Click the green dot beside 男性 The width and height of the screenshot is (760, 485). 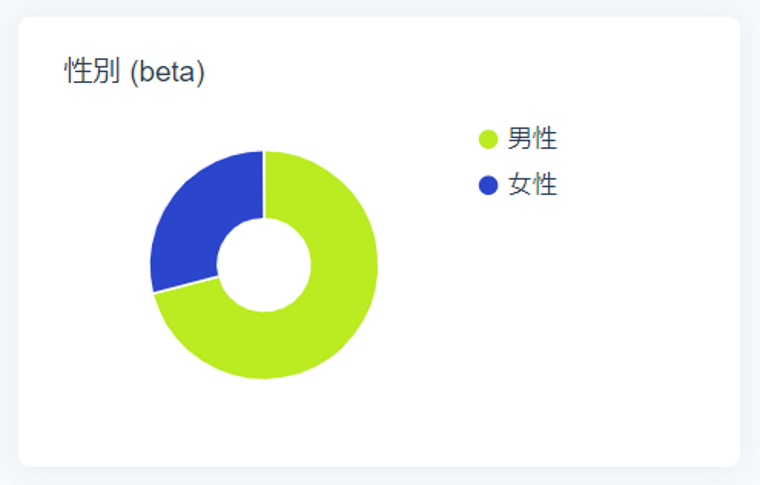click(x=488, y=139)
